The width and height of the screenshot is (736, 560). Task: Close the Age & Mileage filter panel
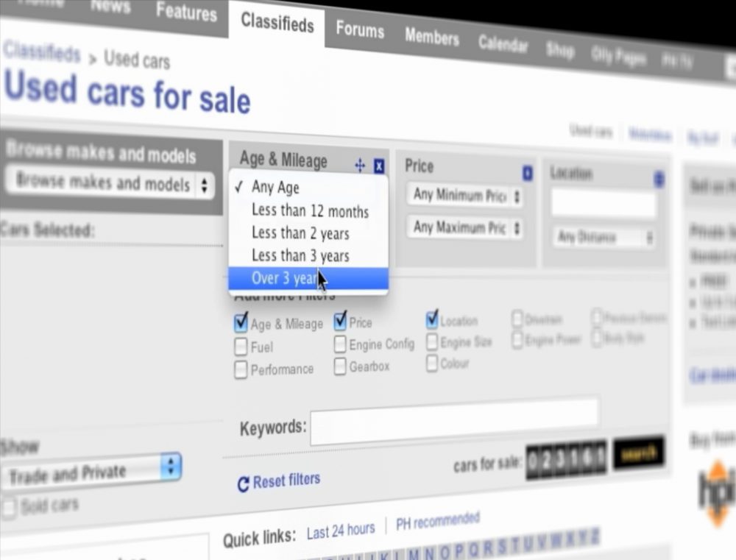pos(379,166)
